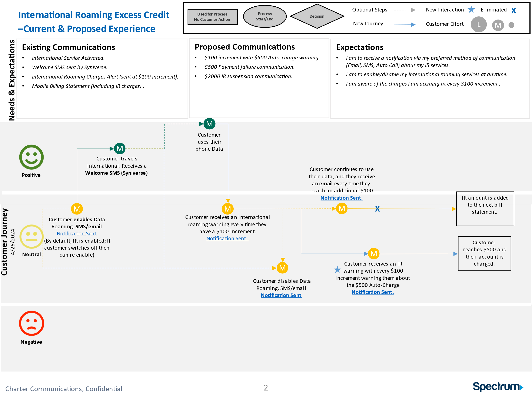Click the red Negative frowning face icon
This screenshot has width=532, height=399.
click(31, 323)
